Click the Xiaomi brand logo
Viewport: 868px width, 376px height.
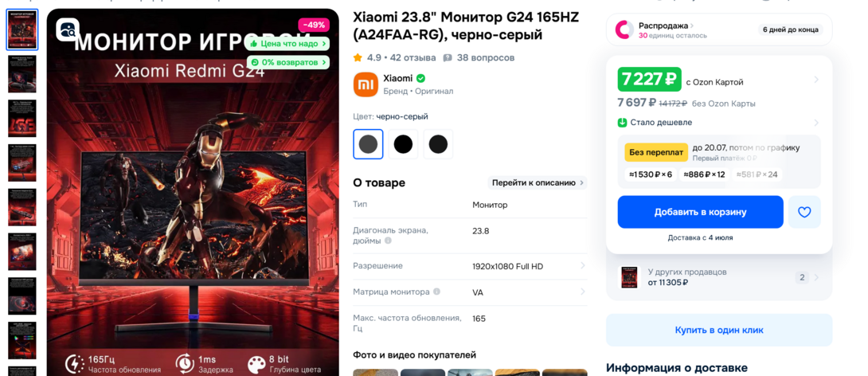tap(366, 84)
